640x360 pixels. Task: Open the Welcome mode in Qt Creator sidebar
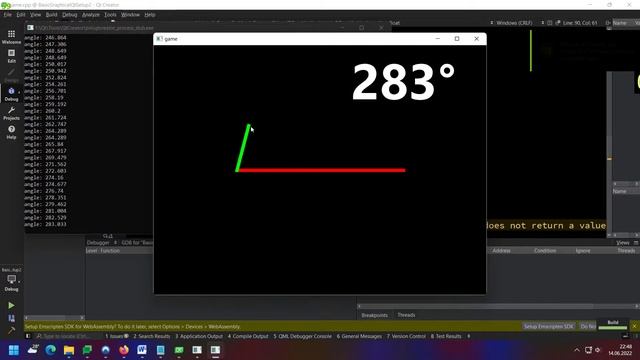[x=11, y=37]
